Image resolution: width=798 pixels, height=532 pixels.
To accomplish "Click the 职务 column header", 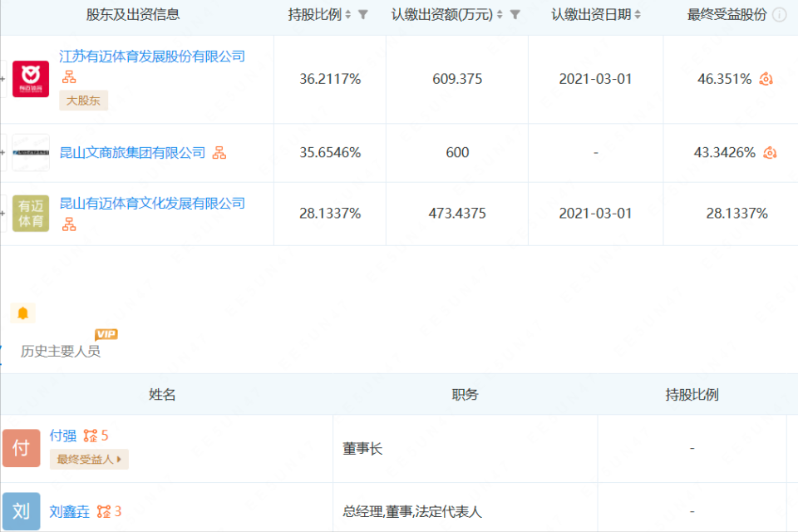I will click(465, 395).
